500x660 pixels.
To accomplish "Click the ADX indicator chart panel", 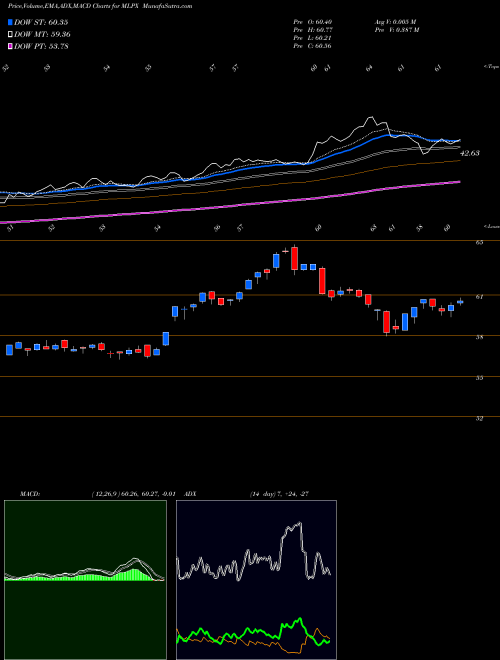I will (256, 580).
